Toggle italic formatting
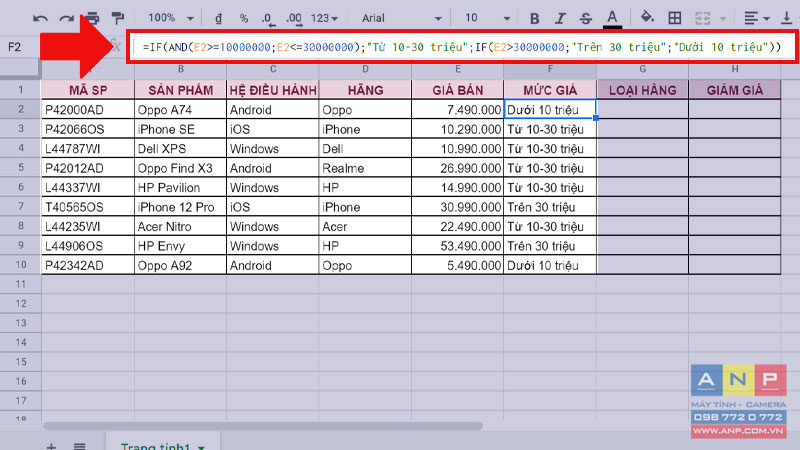This screenshot has width=800, height=450. 560,18
